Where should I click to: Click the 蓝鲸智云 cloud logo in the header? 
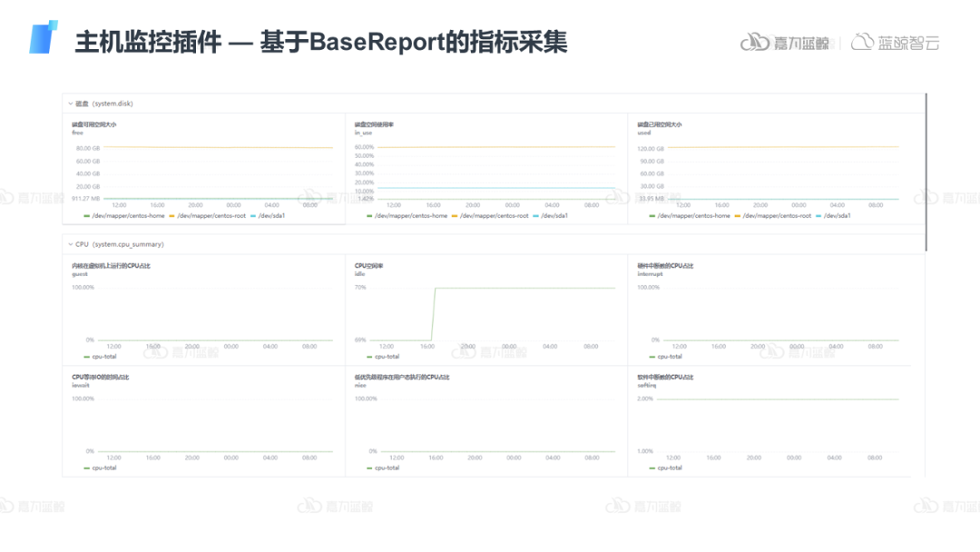click(896, 42)
